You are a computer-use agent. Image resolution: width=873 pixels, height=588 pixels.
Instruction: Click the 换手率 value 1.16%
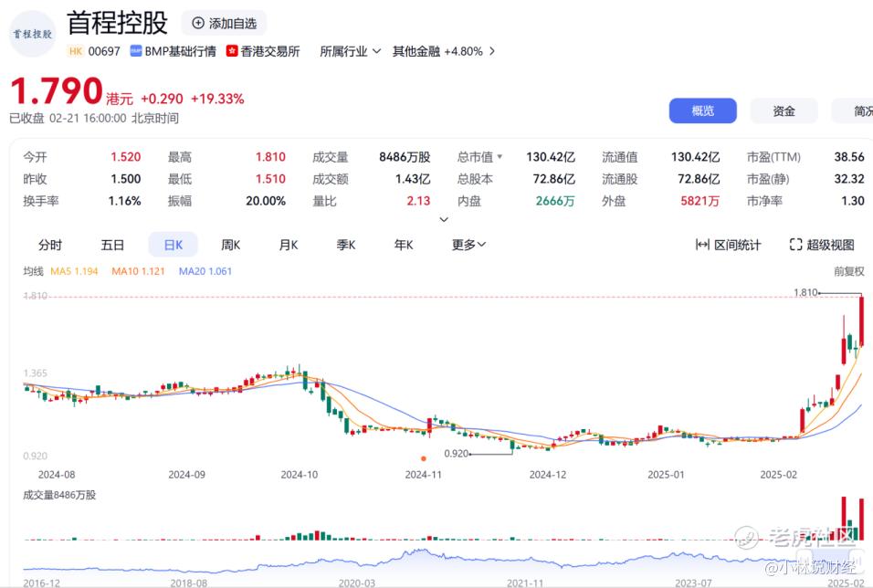(x=124, y=201)
